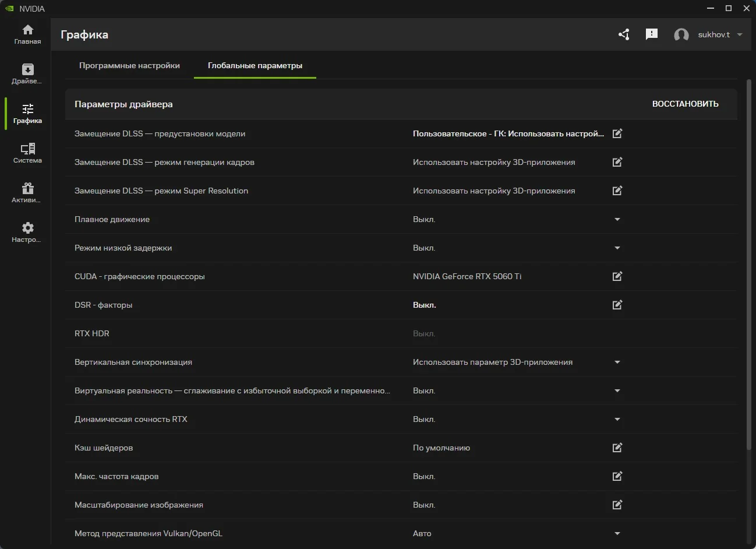This screenshot has height=549, width=756.
Task: Click the DSR - факторы label
Action: tap(104, 305)
